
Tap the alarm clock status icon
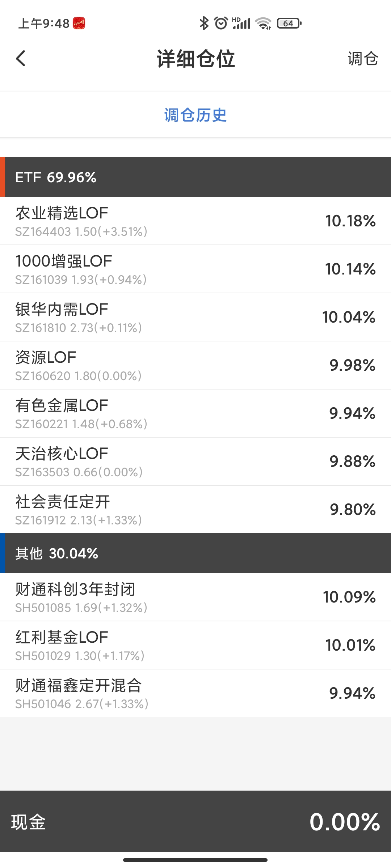(221, 23)
